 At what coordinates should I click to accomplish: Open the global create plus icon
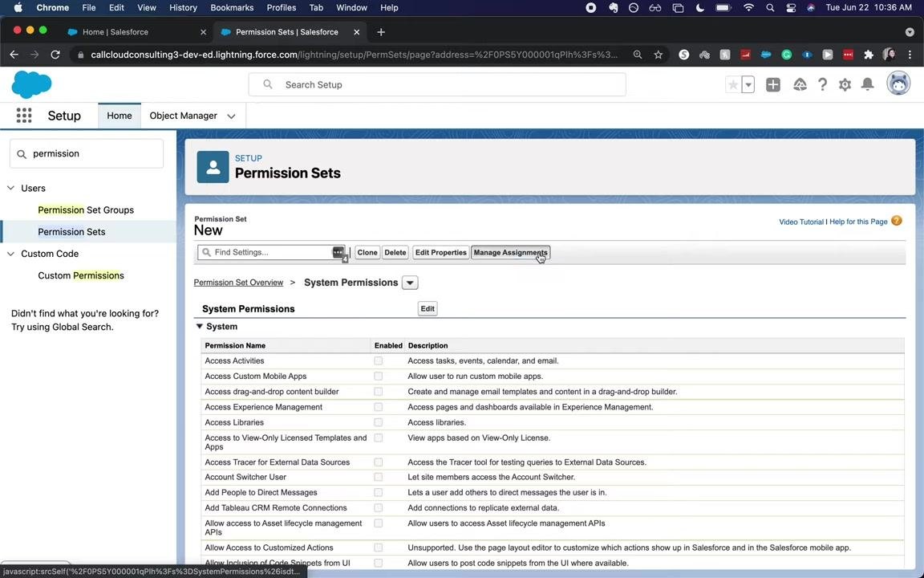tap(772, 85)
